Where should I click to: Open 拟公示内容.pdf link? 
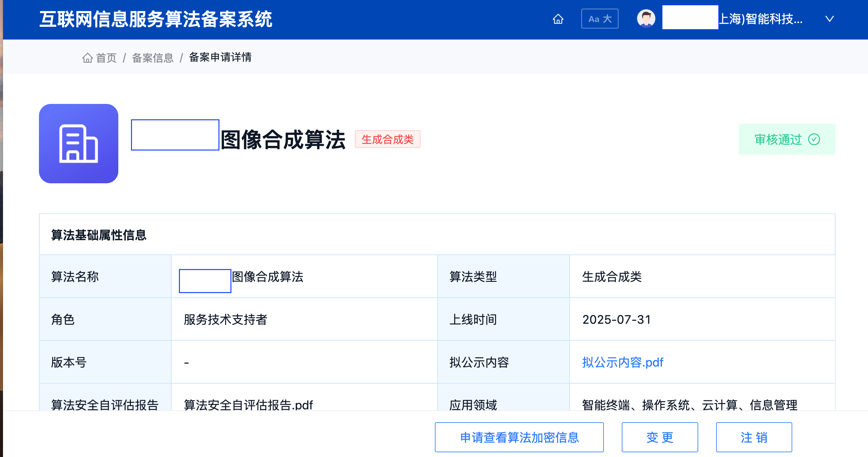[x=622, y=362]
